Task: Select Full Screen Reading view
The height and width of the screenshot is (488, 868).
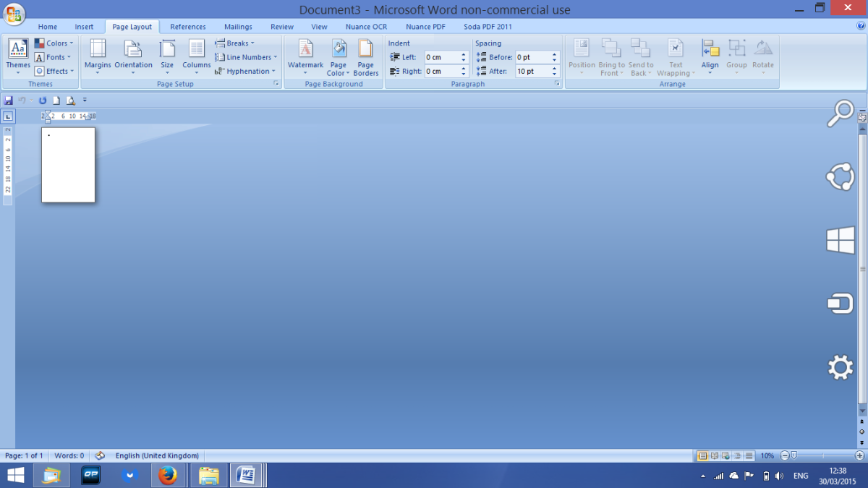Action: pos(714,456)
